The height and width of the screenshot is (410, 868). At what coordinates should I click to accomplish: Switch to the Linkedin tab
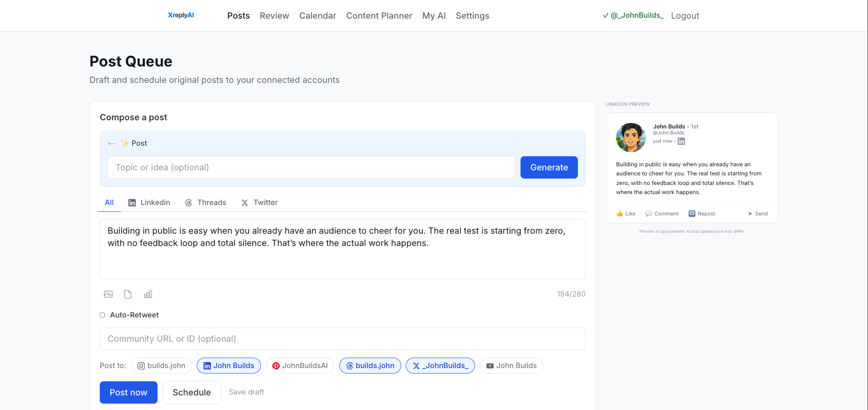pos(149,203)
